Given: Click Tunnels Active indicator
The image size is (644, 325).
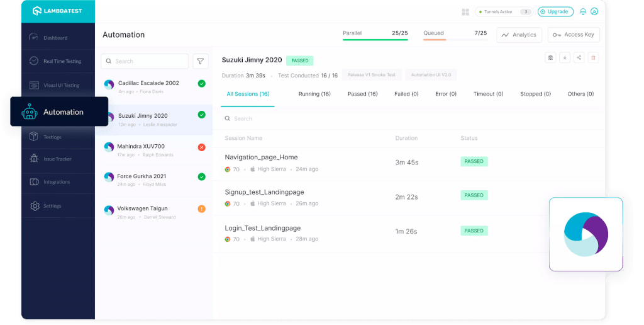Looking at the screenshot, I should 504,12.
